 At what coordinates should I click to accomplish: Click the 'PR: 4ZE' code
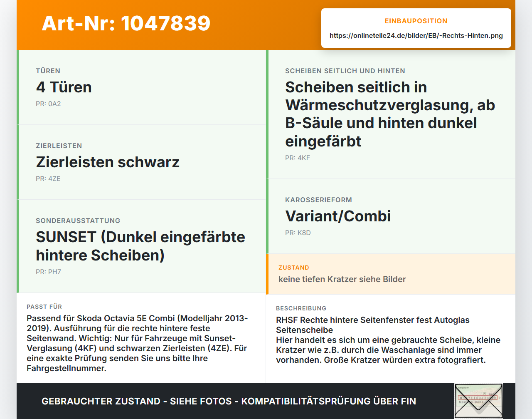48,179
